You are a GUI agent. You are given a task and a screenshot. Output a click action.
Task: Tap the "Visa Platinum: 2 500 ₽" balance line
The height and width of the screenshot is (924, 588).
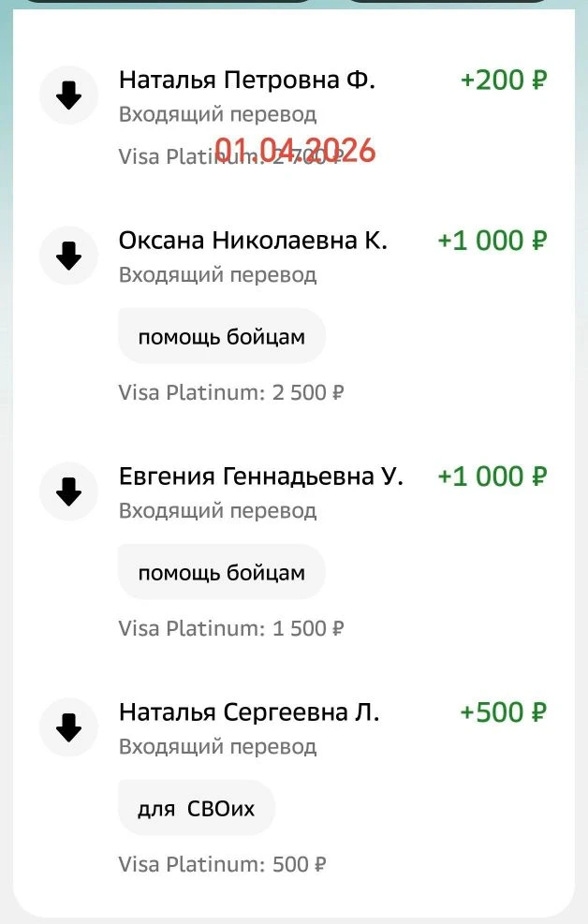tap(231, 392)
